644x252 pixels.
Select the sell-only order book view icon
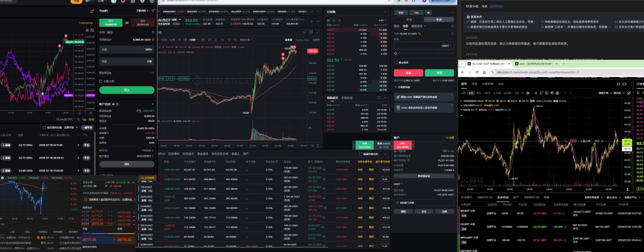(x=339, y=20)
